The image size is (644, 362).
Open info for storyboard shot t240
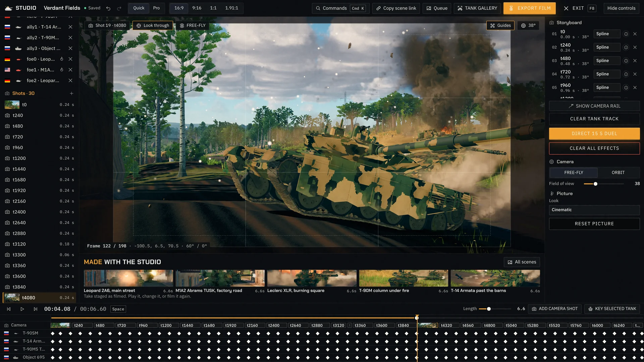coord(626,47)
